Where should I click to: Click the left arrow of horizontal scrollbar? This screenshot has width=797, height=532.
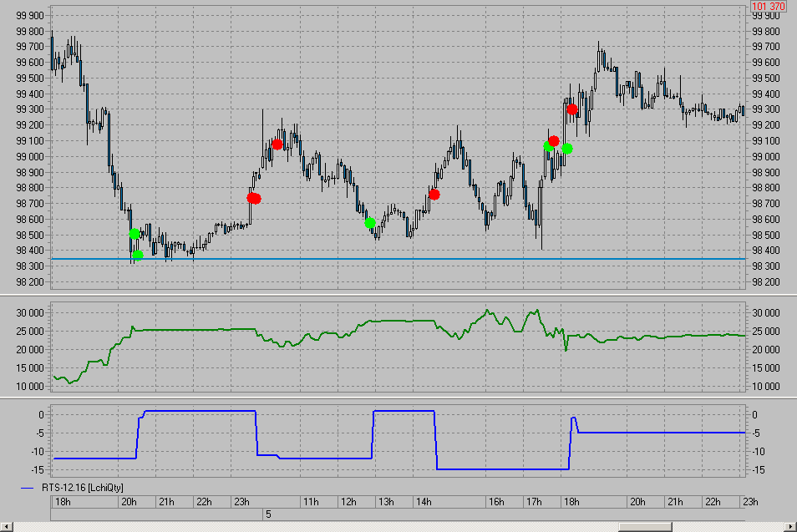[6, 526]
